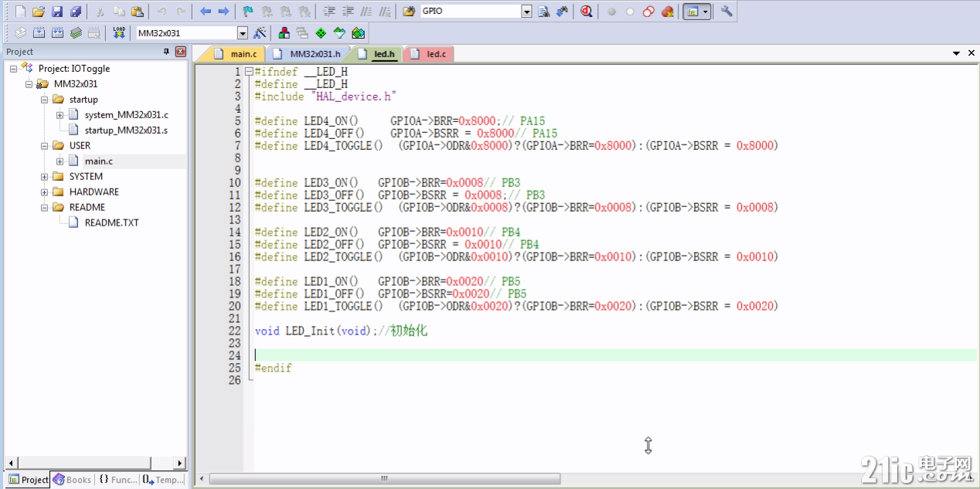Open a file using the folder icon
This screenshot has width=980, height=489.
(x=39, y=12)
